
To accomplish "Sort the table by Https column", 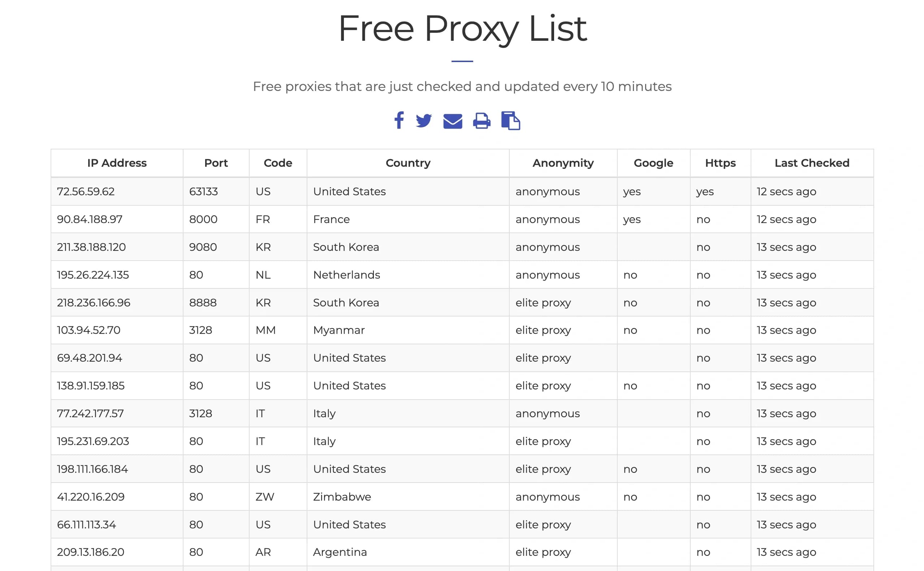I will [720, 163].
